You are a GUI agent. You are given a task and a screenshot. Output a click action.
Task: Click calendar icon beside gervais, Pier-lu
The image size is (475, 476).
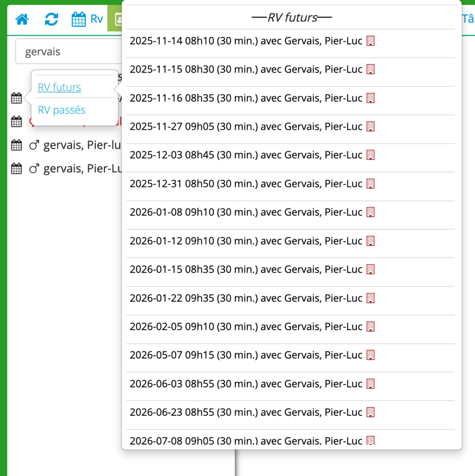click(x=16, y=145)
